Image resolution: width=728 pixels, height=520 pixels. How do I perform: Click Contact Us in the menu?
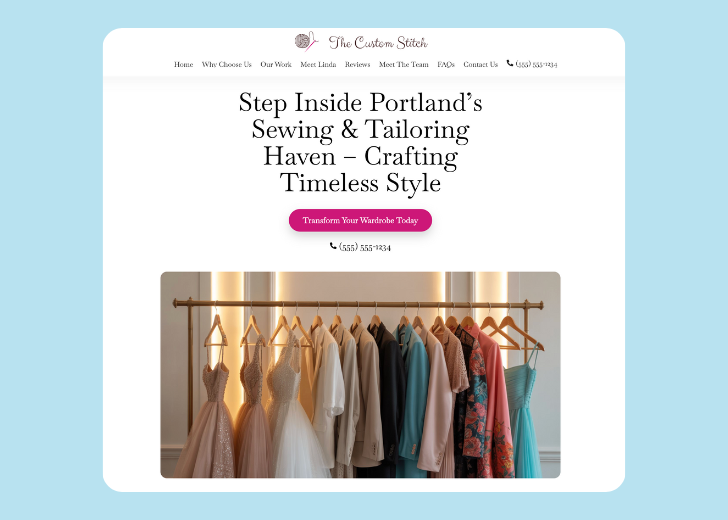(x=481, y=65)
